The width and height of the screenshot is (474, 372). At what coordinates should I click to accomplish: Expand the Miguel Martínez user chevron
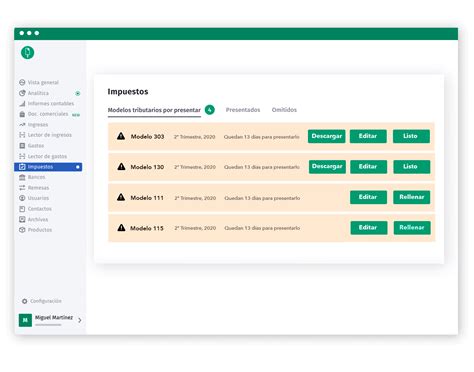(x=80, y=320)
